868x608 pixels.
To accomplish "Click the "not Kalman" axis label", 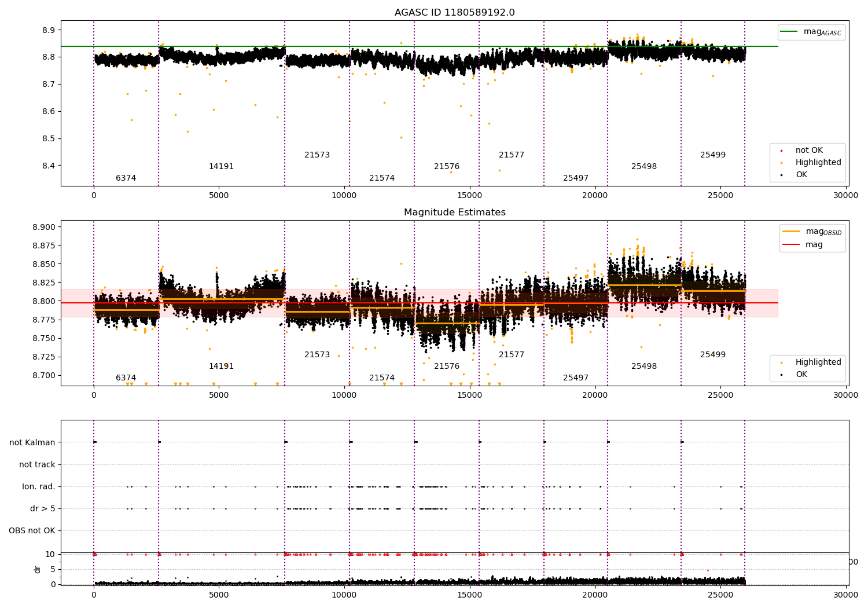I will click(x=32, y=443).
